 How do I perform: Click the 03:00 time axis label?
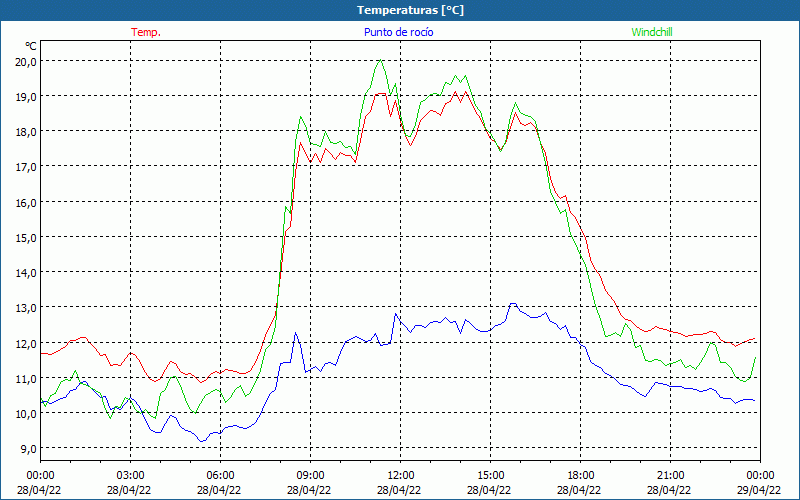(130, 476)
